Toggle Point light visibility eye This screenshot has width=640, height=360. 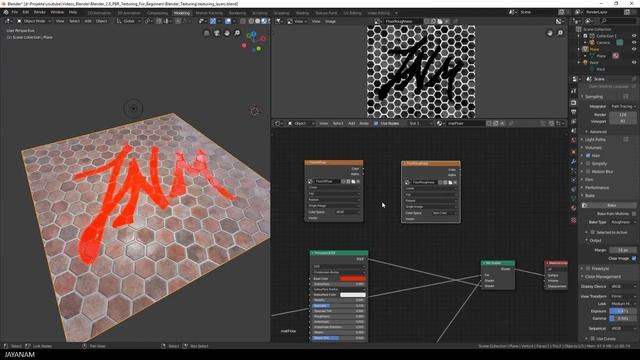coord(634,62)
